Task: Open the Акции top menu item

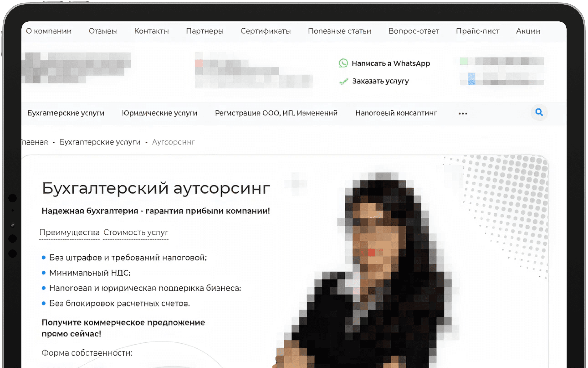Action: tap(528, 31)
